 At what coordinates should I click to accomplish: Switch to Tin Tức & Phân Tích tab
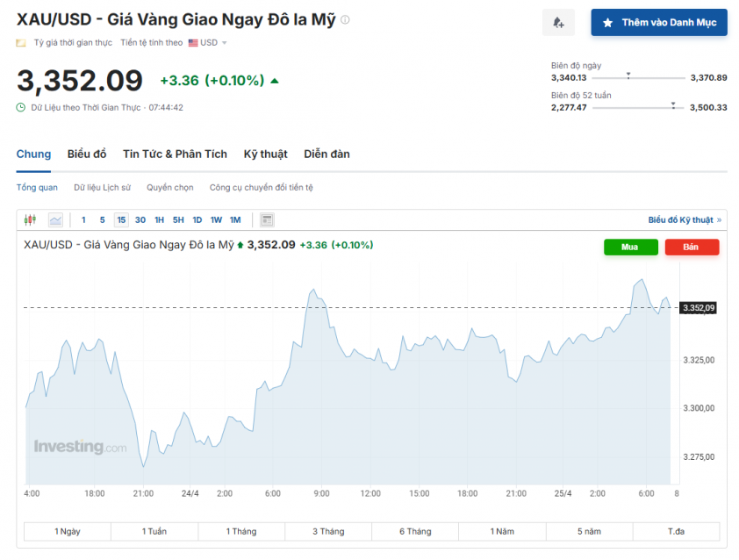click(175, 154)
